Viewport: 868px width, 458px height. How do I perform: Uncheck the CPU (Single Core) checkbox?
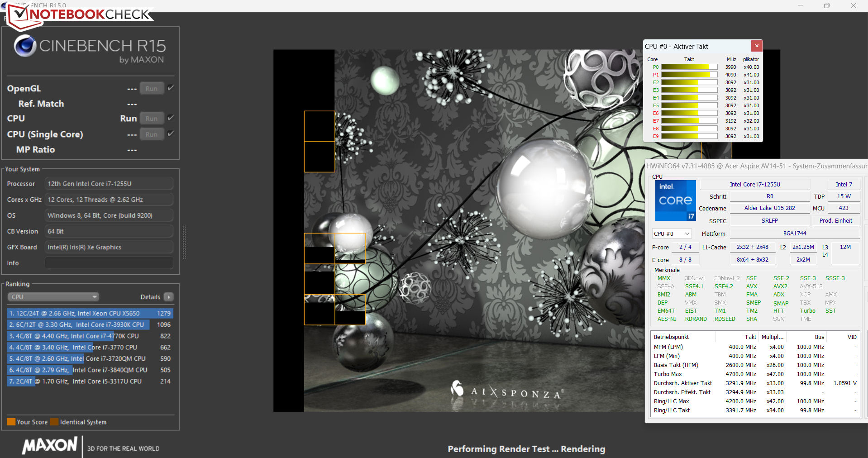pyautogui.click(x=171, y=134)
